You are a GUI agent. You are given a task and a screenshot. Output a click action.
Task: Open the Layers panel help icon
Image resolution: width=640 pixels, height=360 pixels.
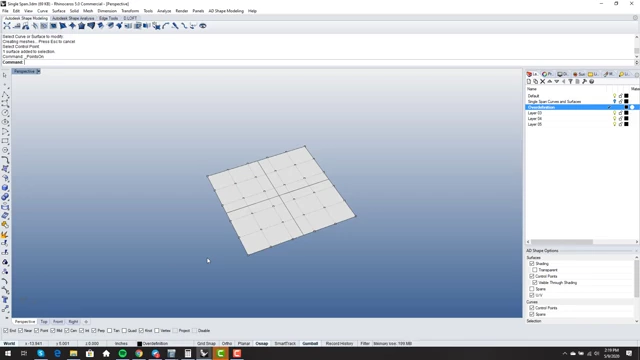point(591,82)
